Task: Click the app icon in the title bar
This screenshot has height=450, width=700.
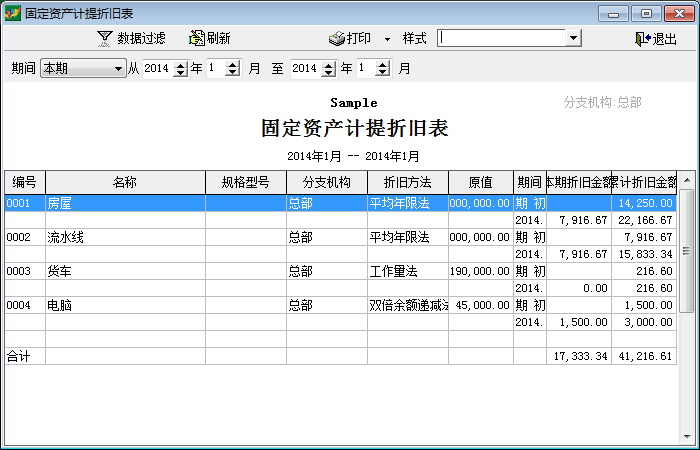Action: tap(12, 12)
